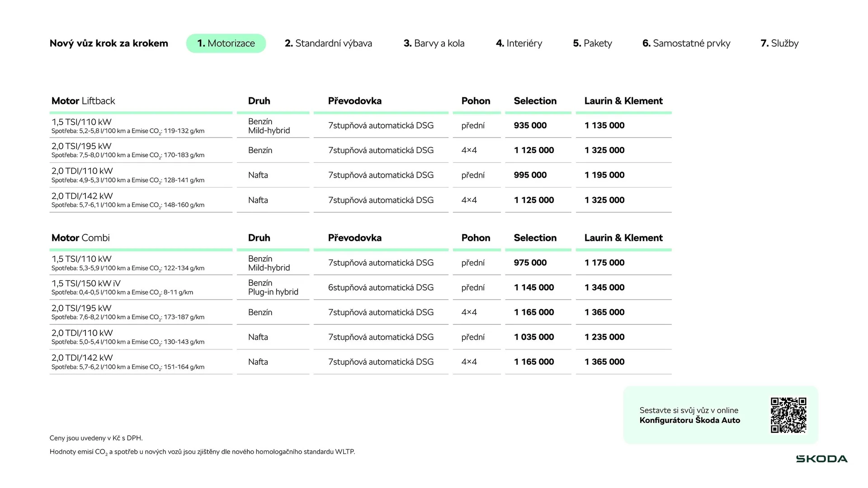Open the Konfigurátoru Škoda Auto link

point(690,420)
